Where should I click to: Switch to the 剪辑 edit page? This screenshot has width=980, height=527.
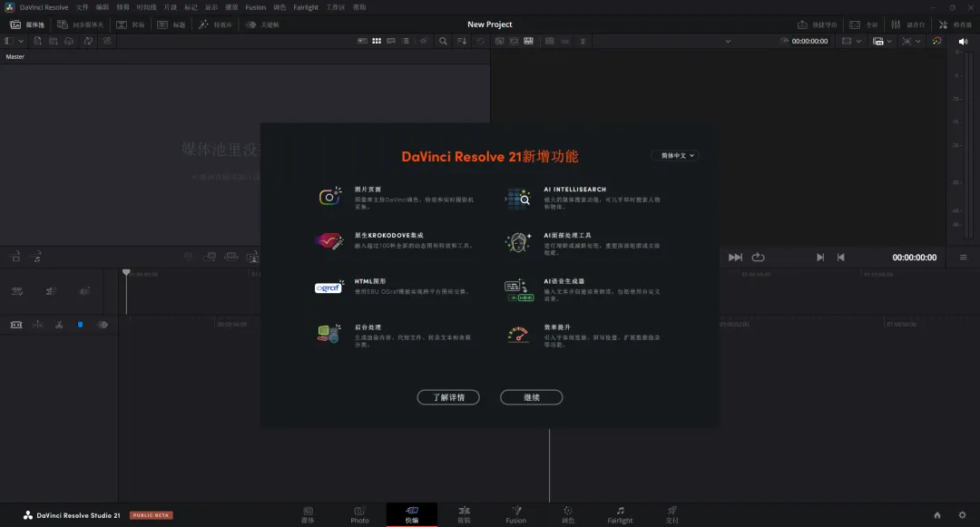click(x=464, y=515)
